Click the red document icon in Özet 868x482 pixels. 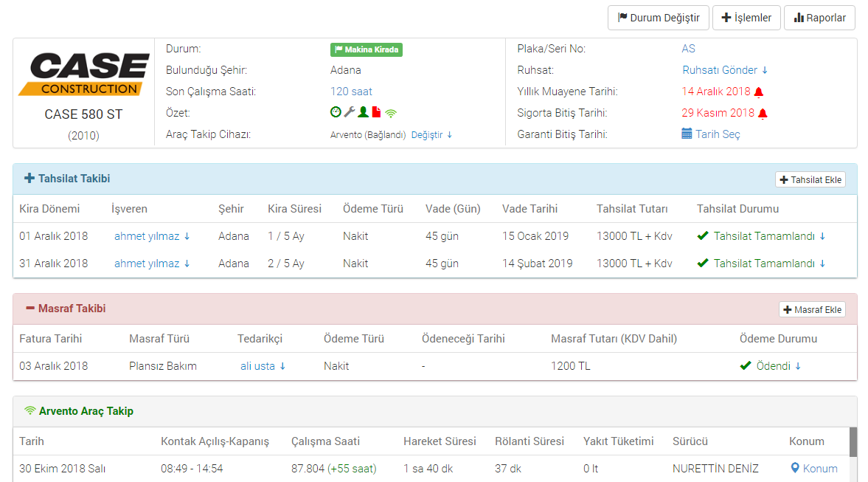pos(376,112)
